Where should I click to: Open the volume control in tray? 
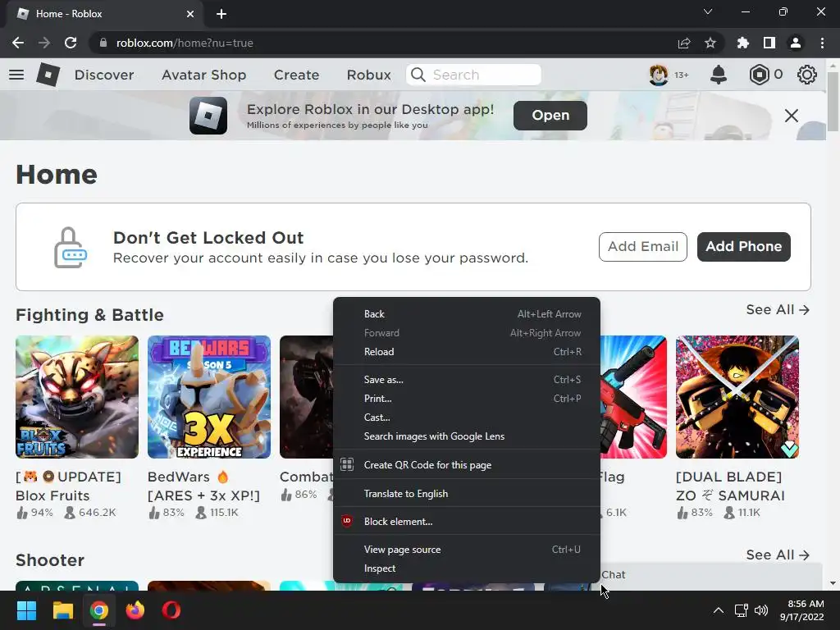click(x=760, y=610)
